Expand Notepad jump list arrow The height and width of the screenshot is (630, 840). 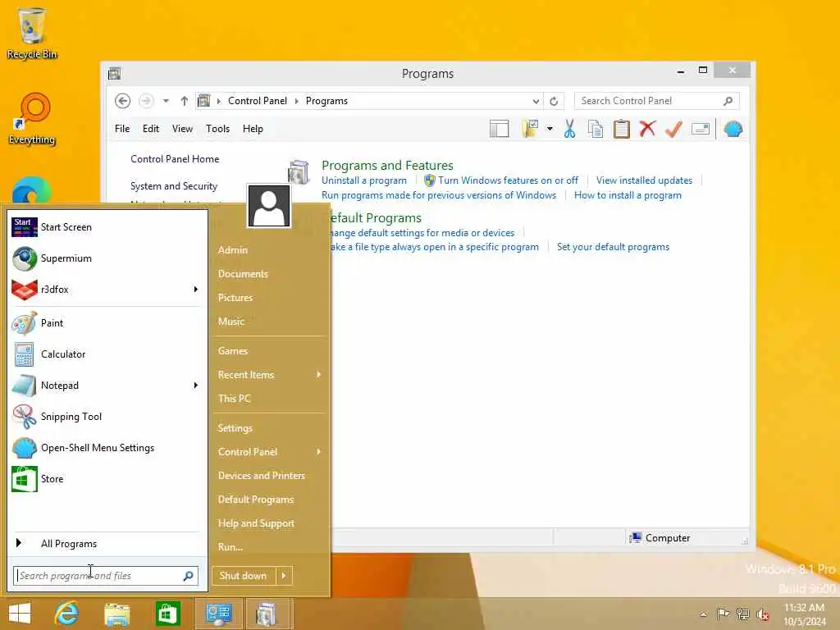coord(195,386)
